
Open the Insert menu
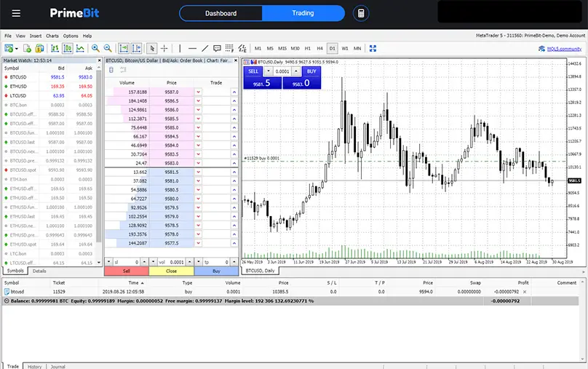coord(36,36)
